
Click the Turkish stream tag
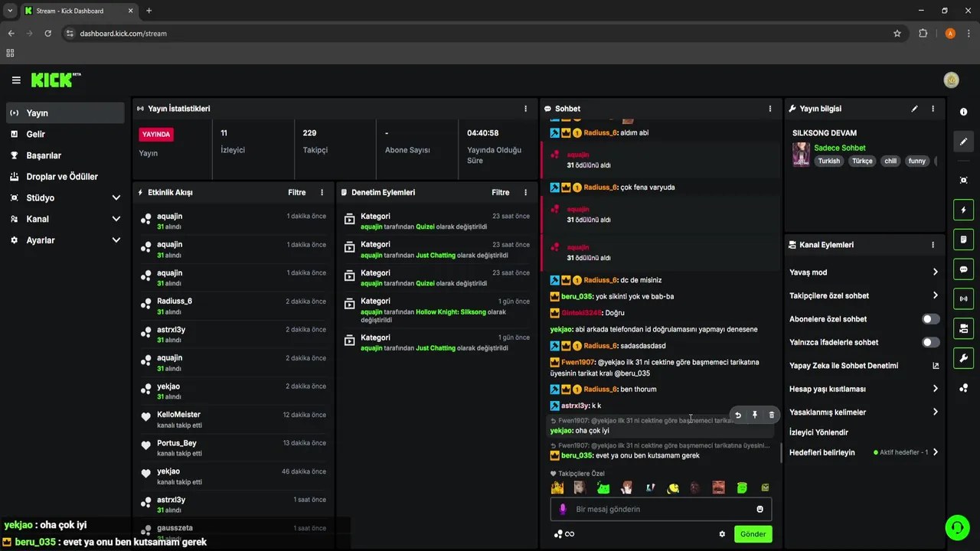click(x=828, y=161)
